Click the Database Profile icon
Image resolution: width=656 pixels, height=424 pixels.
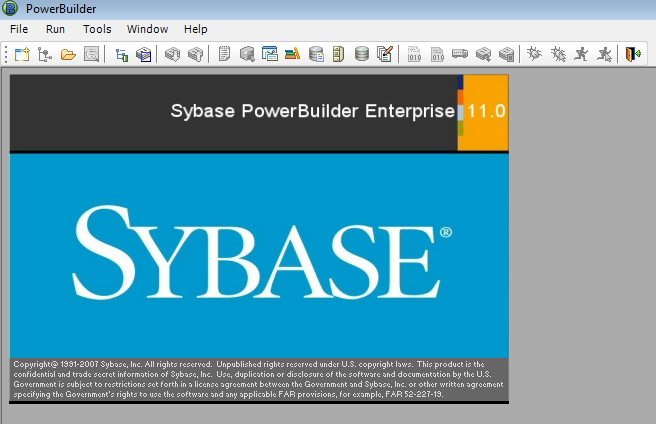coord(316,54)
